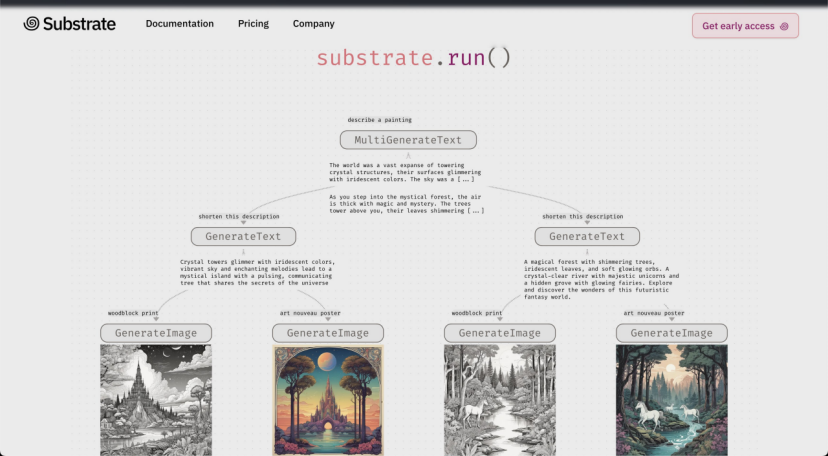Select the GenerateText node above the crystal towers text
This screenshot has width=828, height=456.
pos(243,236)
